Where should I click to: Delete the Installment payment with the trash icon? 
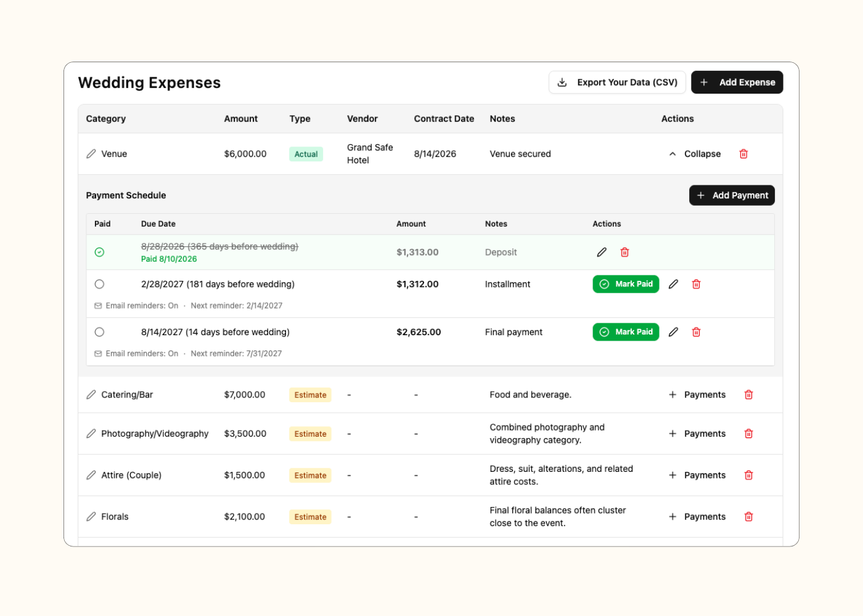pyautogui.click(x=696, y=284)
